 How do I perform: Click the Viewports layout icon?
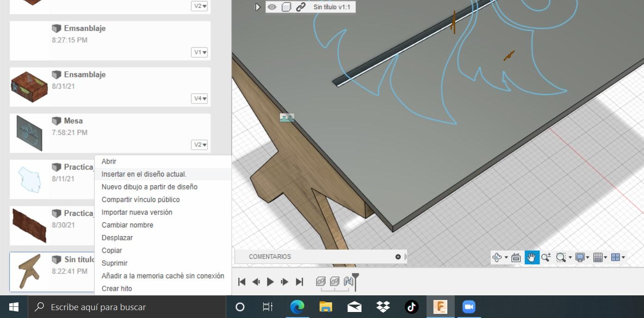(x=615, y=257)
